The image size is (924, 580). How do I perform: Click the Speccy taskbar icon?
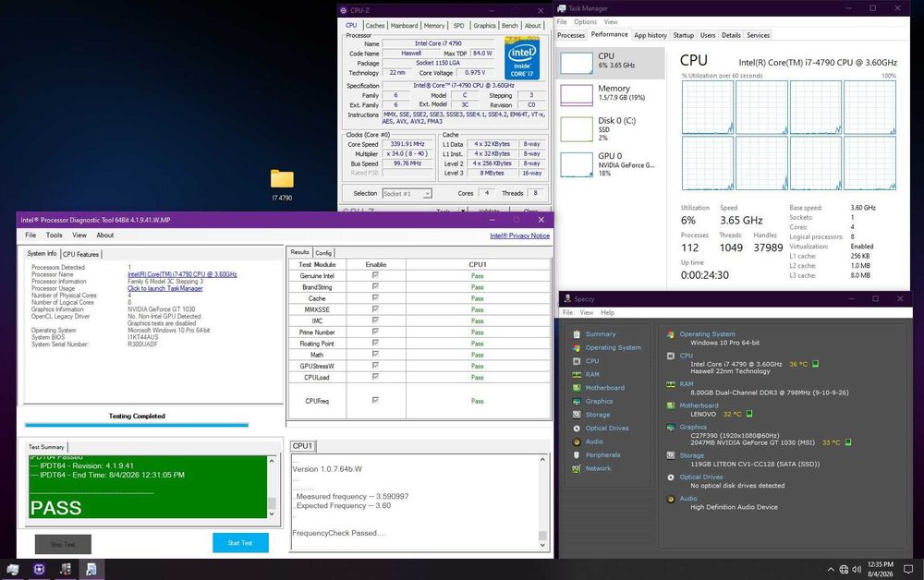point(66,569)
